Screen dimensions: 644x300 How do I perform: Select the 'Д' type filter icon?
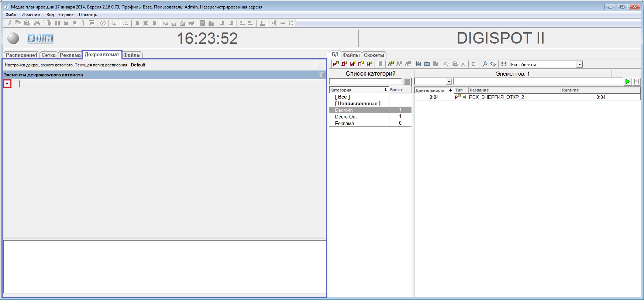tap(344, 64)
